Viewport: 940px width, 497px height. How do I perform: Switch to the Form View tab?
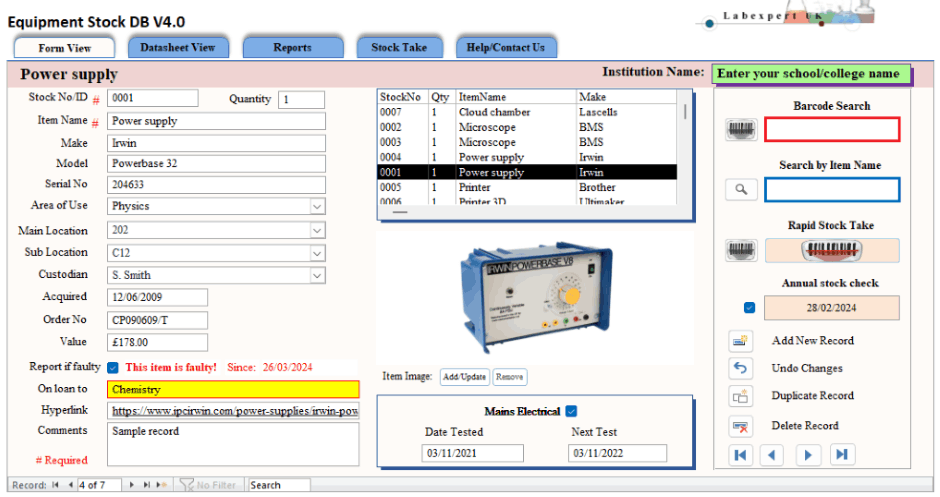(64, 48)
